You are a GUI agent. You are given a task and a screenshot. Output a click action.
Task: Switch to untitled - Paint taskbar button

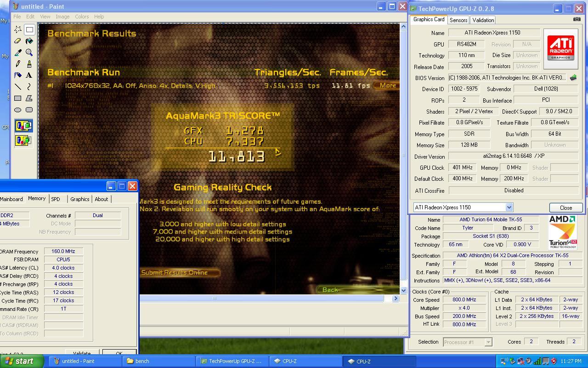tap(85, 361)
